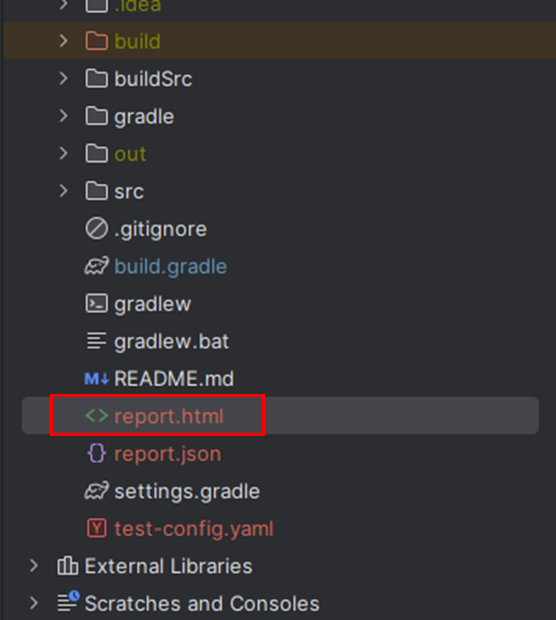Click the README.md markdown icon
Image resolution: width=556 pixels, height=620 pixels.
pyautogui.click(x=96, y=379)
